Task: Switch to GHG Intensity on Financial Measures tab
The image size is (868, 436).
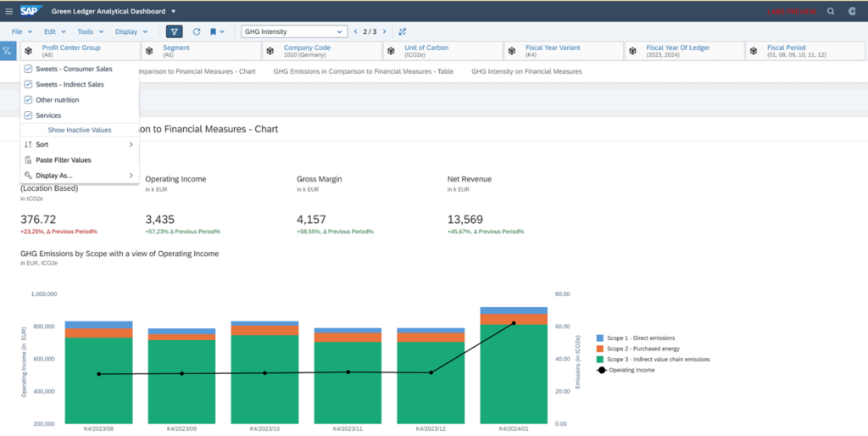Action: (526, 72)
